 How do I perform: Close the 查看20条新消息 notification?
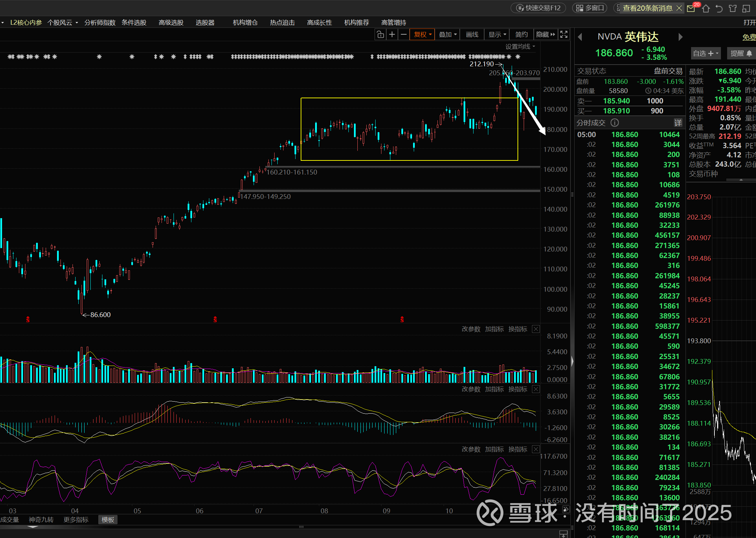pos(679,8)
